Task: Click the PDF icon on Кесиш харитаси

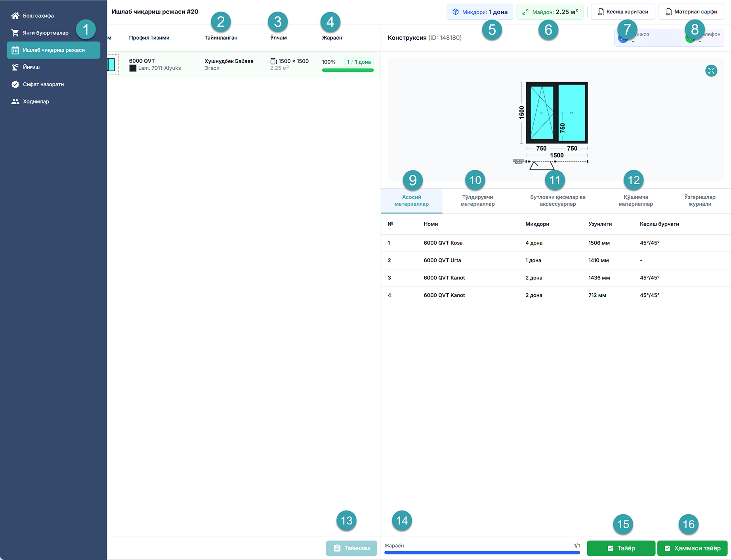Action: [x=601, y=12]
